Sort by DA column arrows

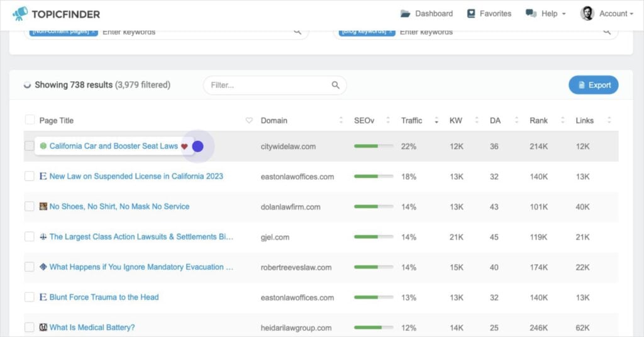pyautogui.click(x=516, y=120)
